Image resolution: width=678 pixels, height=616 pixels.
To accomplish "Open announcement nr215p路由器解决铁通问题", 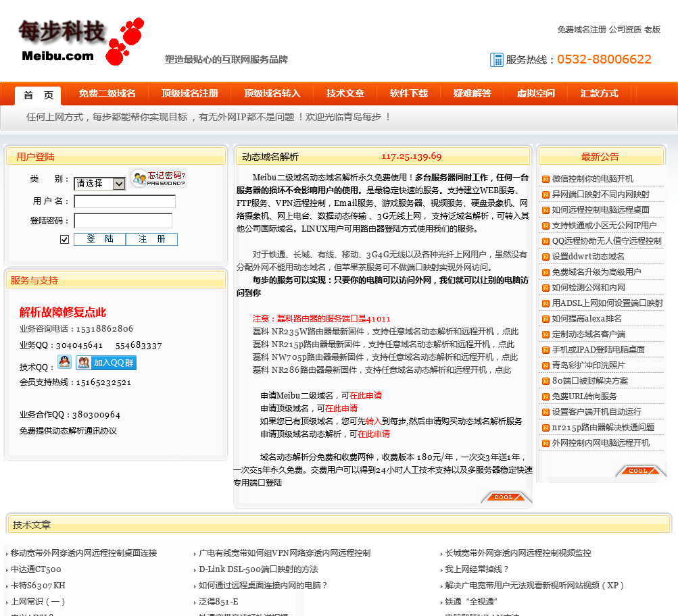I will point(603,428).
